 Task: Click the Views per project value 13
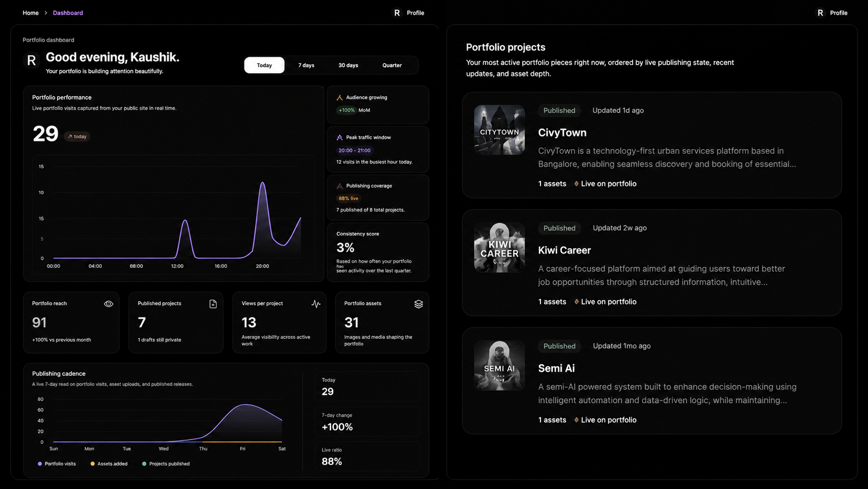pos(249,323)
